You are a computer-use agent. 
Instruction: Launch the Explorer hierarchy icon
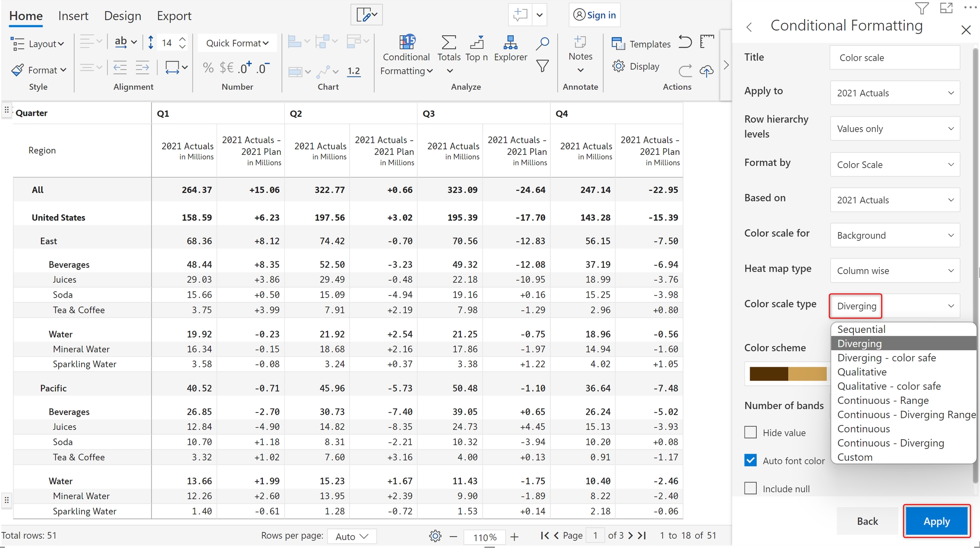[510, 43]
